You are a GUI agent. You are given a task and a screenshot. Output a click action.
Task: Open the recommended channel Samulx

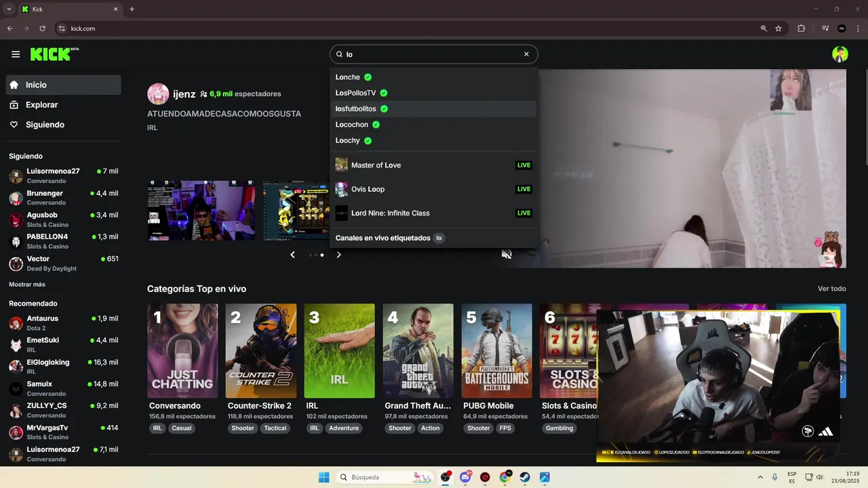64,388
